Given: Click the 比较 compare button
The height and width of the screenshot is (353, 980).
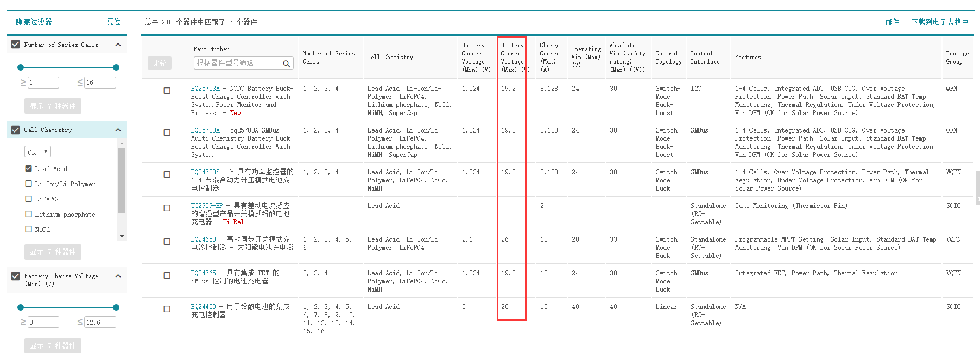Looking at the screenshot, I should pos(160,63).
